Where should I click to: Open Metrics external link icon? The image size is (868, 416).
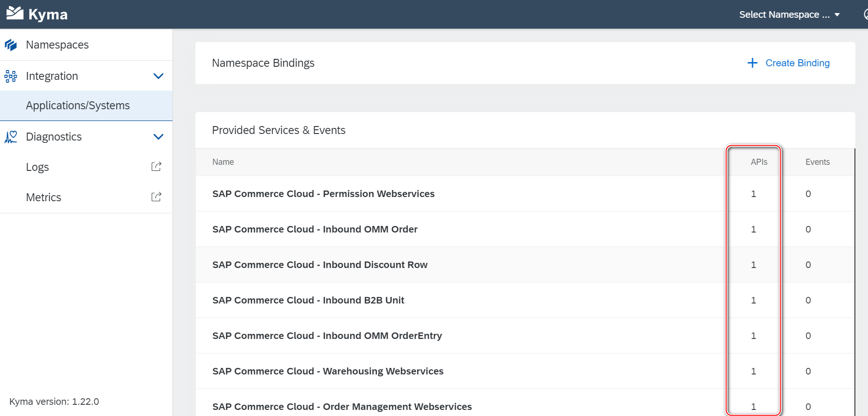pyautogui.click(x=157, y=197)
